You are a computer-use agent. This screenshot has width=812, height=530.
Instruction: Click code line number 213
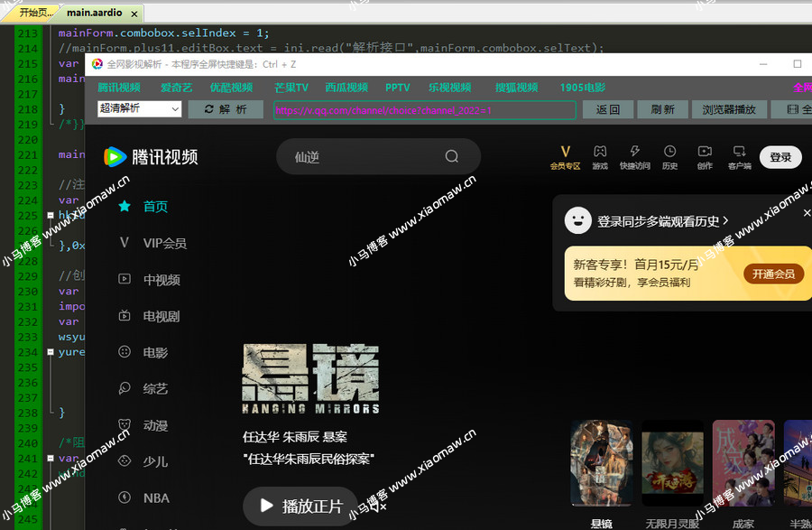click(27, 33)
